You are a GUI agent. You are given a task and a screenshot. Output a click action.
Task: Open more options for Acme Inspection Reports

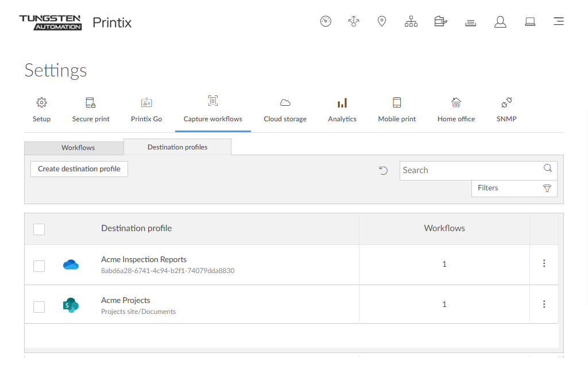pyautogui.click(x=544, y=263)
